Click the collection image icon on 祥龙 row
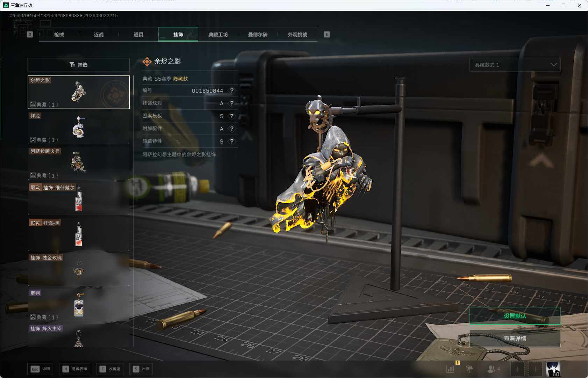This screenshot has width=588, height=378. click(x=33, y=140)
